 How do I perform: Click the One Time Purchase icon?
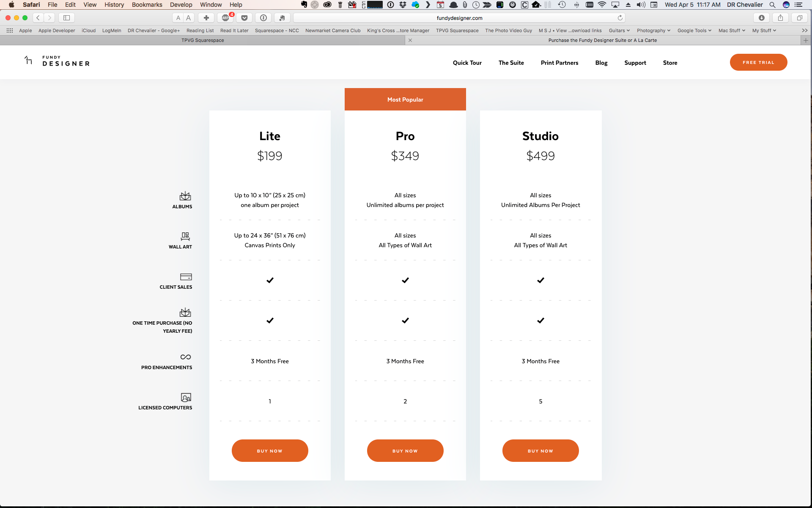coord(185,312)
